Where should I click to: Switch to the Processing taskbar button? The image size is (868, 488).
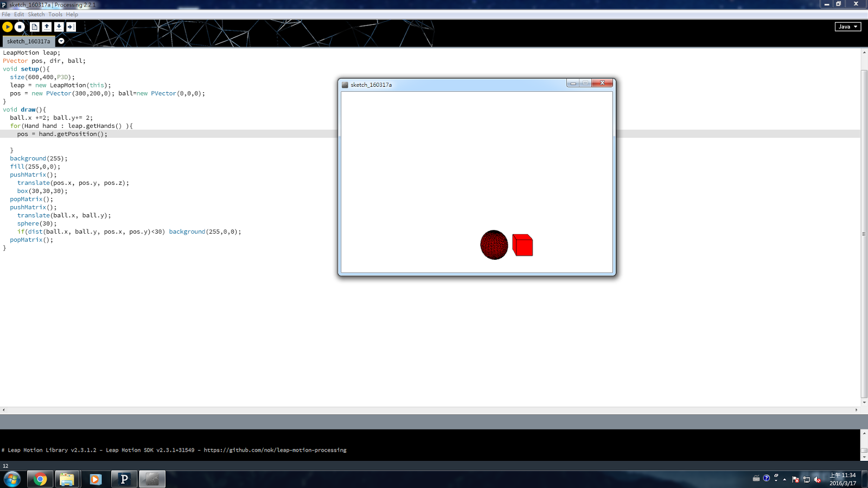[124, 479]
